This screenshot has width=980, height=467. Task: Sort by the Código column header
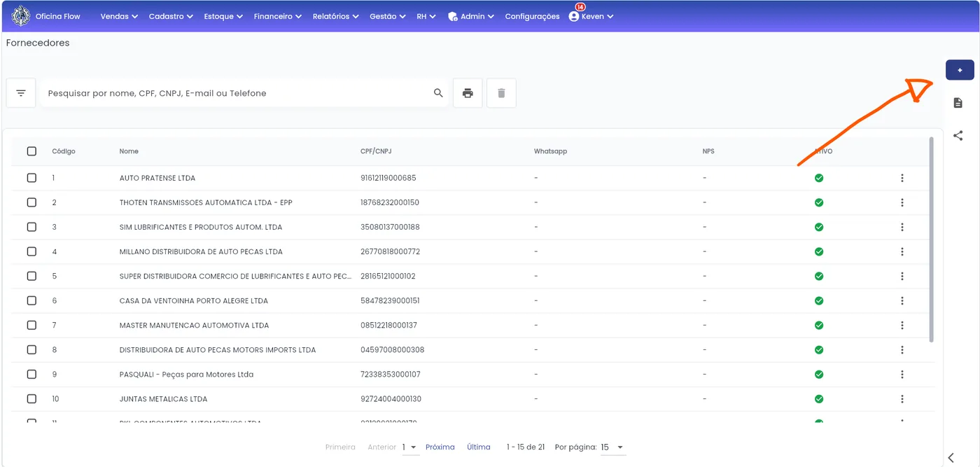(x=64, y=151)
